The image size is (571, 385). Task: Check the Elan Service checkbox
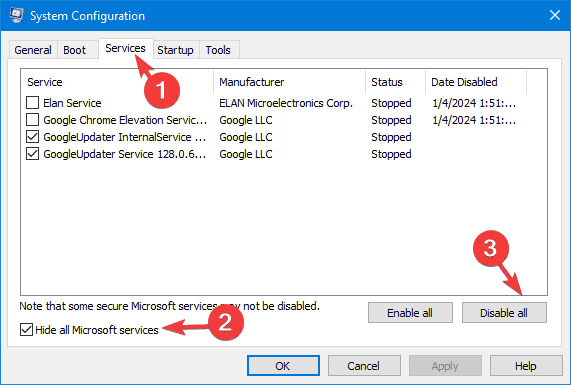point(32,103)
